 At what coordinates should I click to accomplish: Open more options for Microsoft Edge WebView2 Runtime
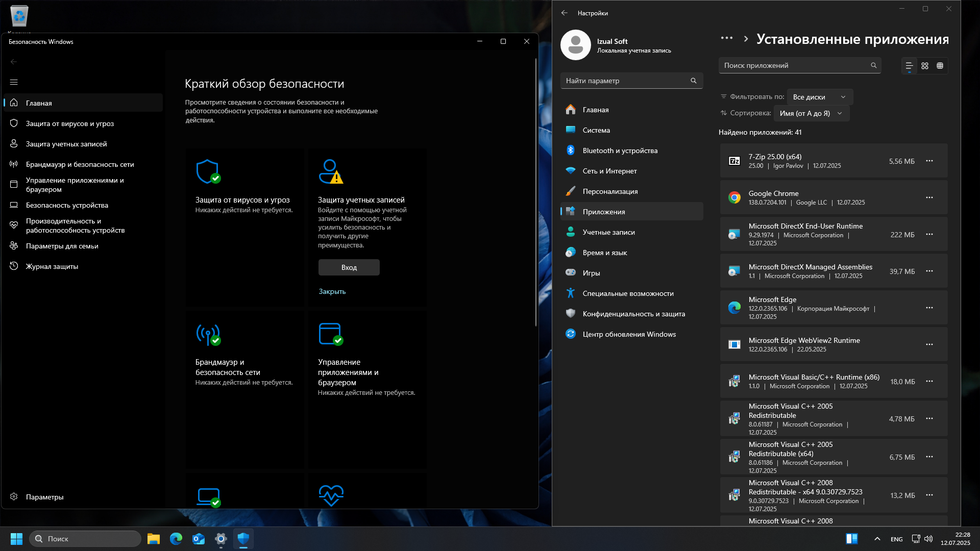(x=929, y=344)
